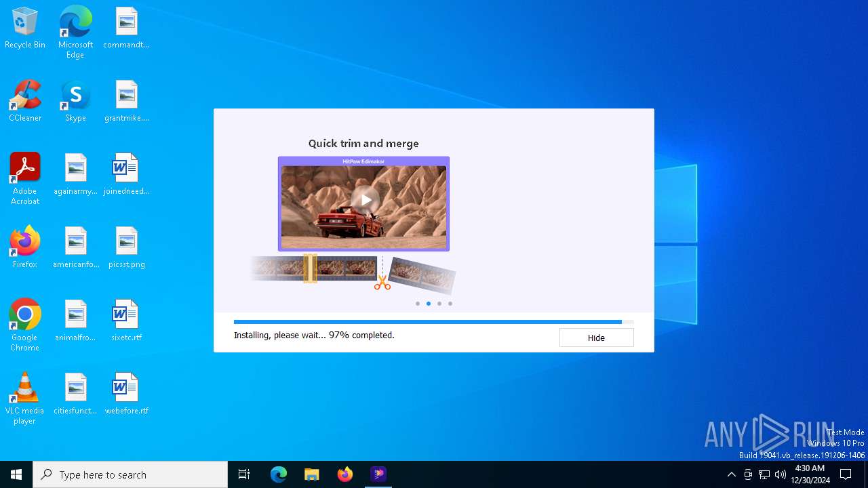Viewport: 868px width, 488px height.
Task: Open network status tray icon
Action: point(764,474)
